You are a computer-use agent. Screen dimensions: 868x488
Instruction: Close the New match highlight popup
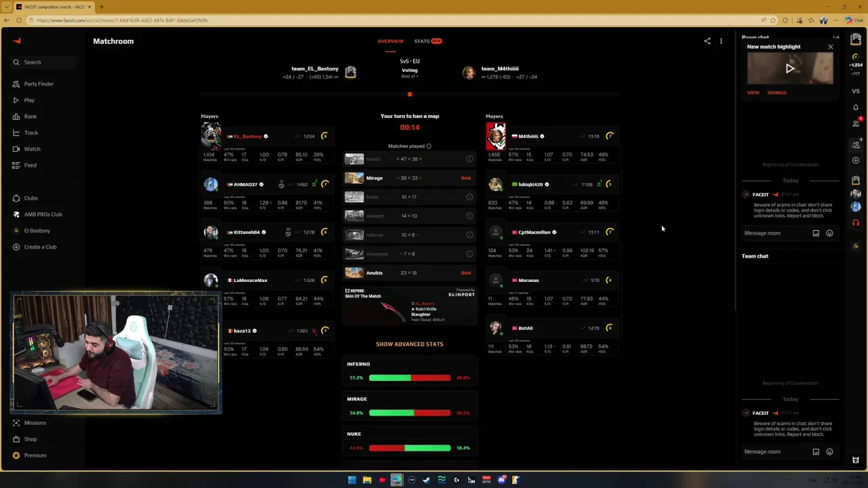830,47
